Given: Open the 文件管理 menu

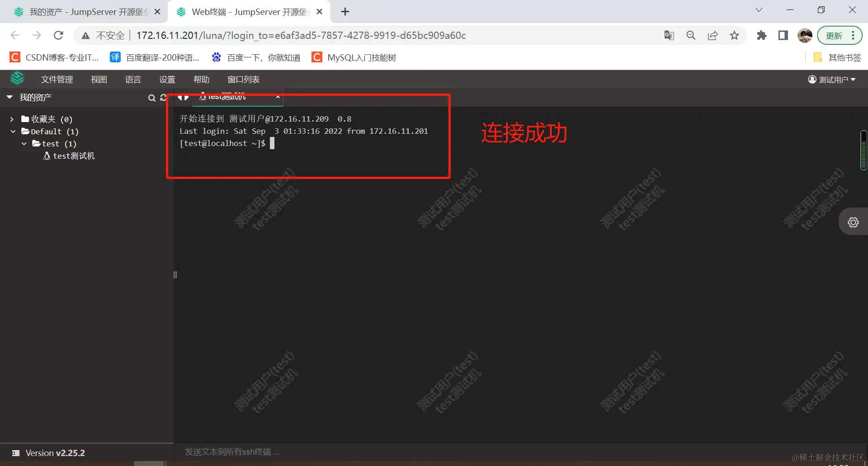Looking at the screenshot, I should (57, 80).
